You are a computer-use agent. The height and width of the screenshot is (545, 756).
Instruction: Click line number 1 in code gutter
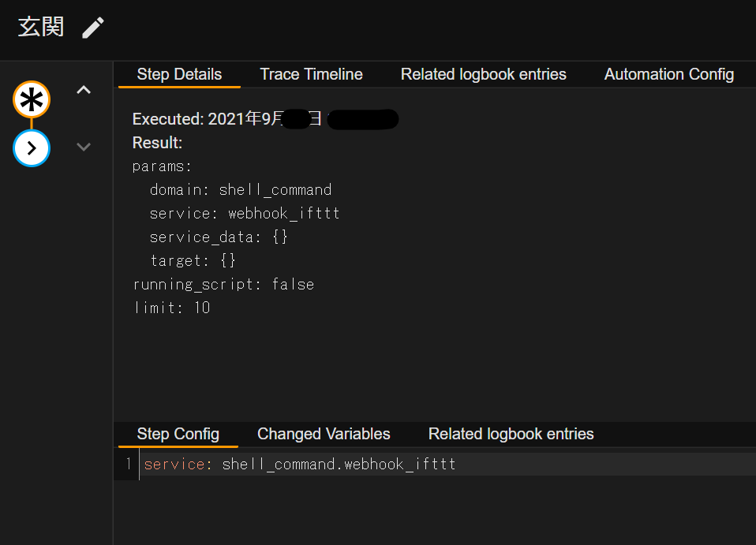129,464
